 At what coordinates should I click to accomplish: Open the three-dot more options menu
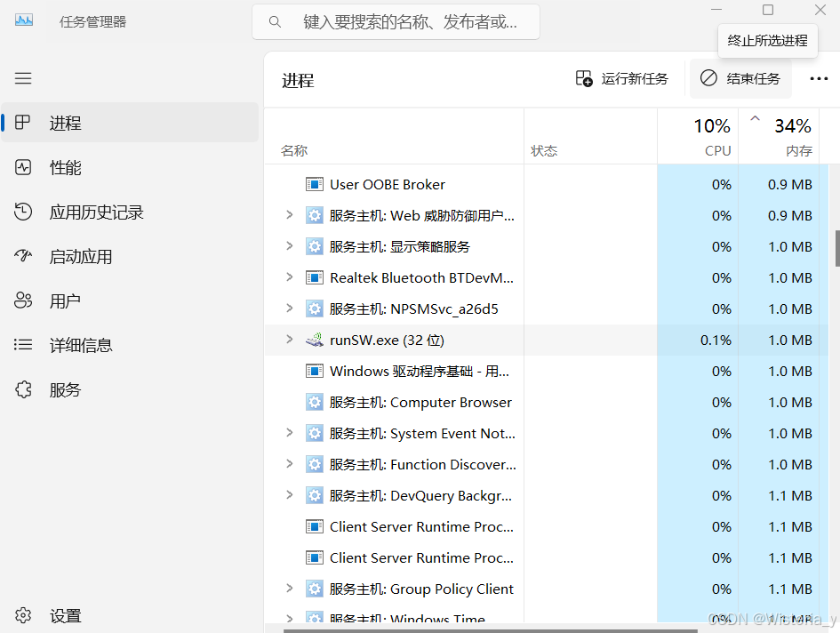(x=819, y=79)
